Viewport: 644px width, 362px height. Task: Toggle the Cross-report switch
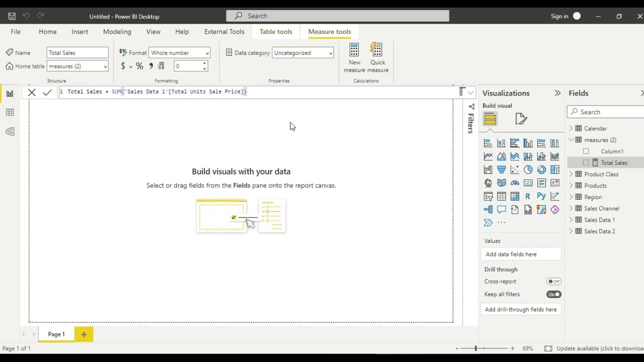click(x=554, y=282)
